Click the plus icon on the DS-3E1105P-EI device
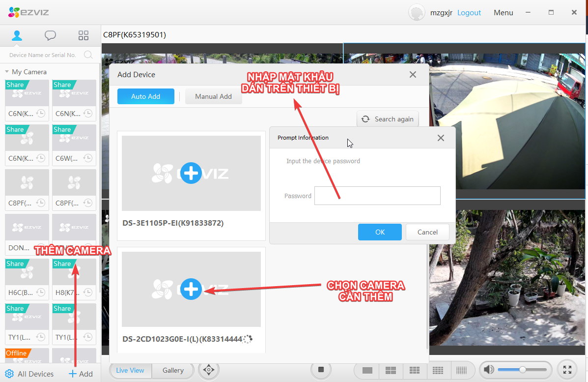Image resolution: width=588 pixels, height=382 pixels. pyautogui.click(x=191, y=174)
